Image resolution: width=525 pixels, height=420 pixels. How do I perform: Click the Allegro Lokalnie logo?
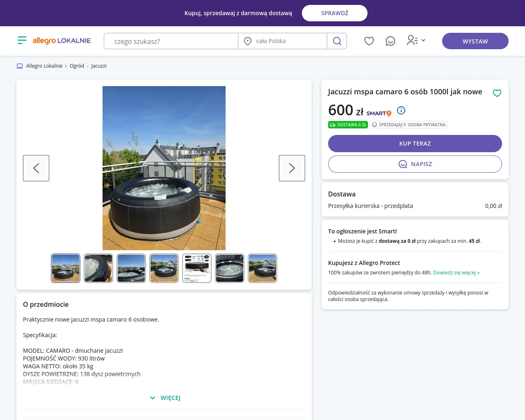click(x=62, y=41)
